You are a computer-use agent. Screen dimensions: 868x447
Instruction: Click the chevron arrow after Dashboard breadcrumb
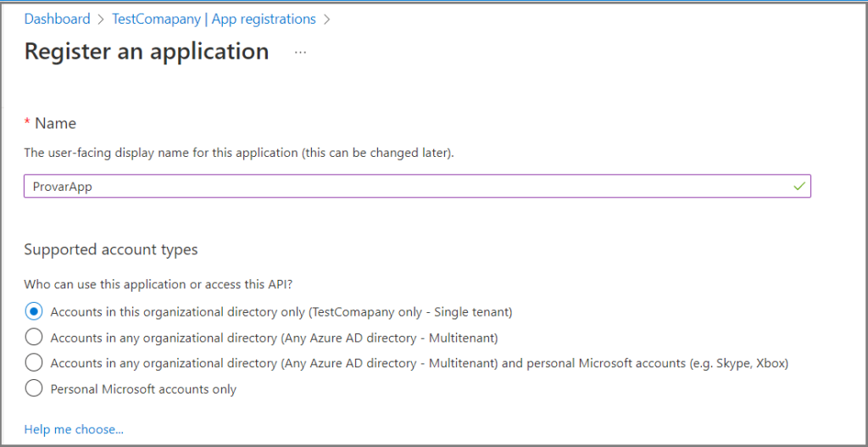tap(101, 20)
